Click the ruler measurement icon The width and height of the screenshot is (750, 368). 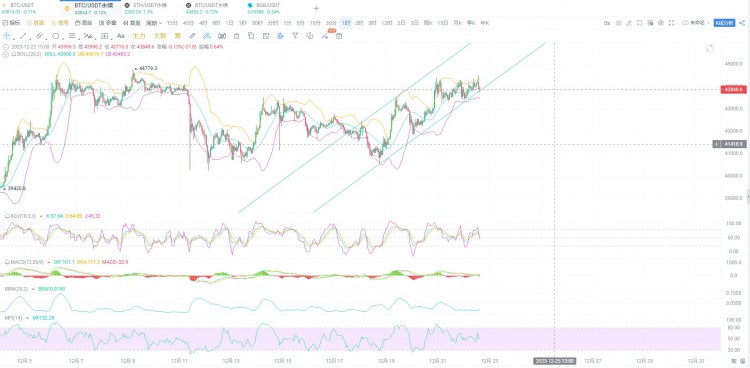pos(192,36)
